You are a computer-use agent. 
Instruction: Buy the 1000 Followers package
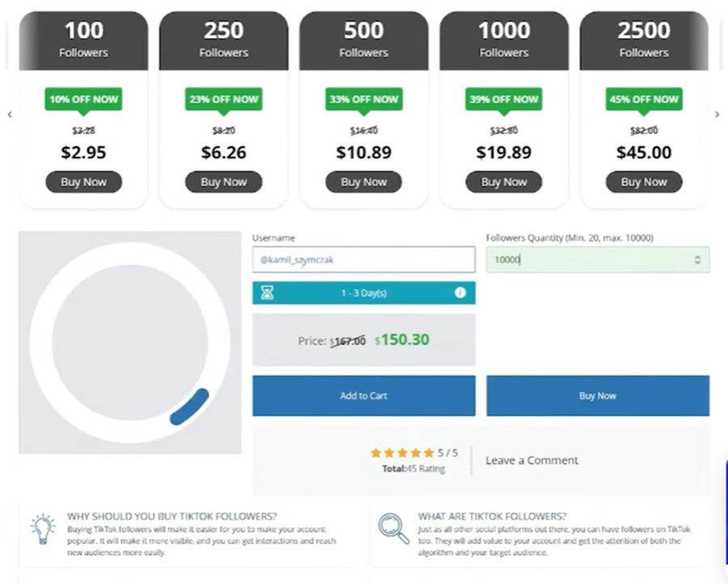tap(503, 182)
